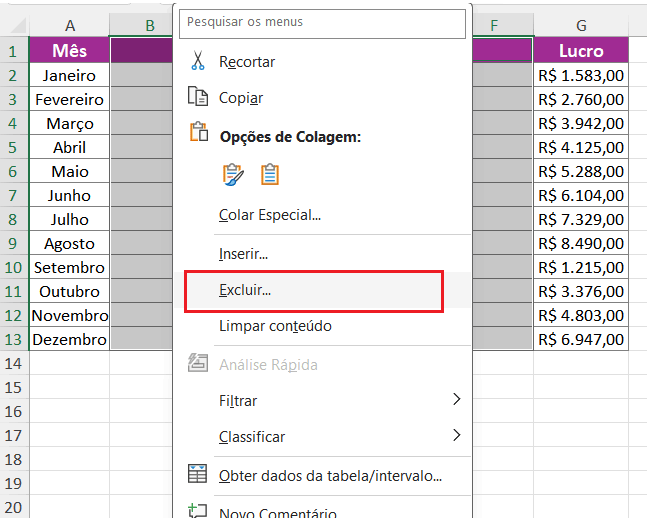Viewport: 647px width, 521px height.
Task: Click the Lucro header cell
Action: click(581, 51)
